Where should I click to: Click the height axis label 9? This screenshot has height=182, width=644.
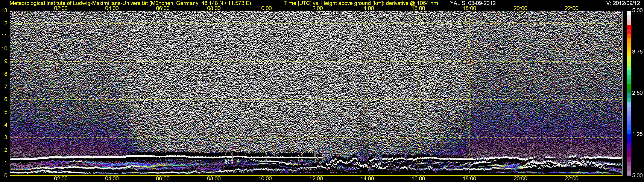tap(6, 61)
